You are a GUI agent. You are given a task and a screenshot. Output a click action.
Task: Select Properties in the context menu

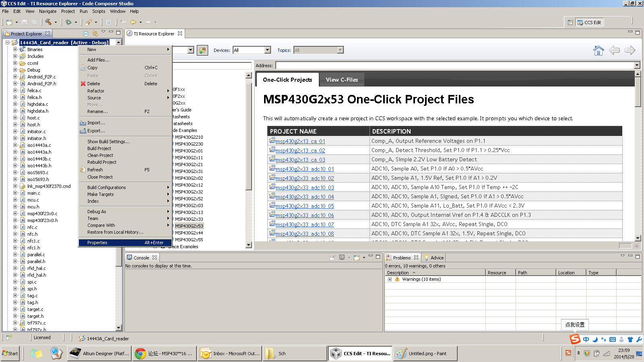[x=125, y=243]
